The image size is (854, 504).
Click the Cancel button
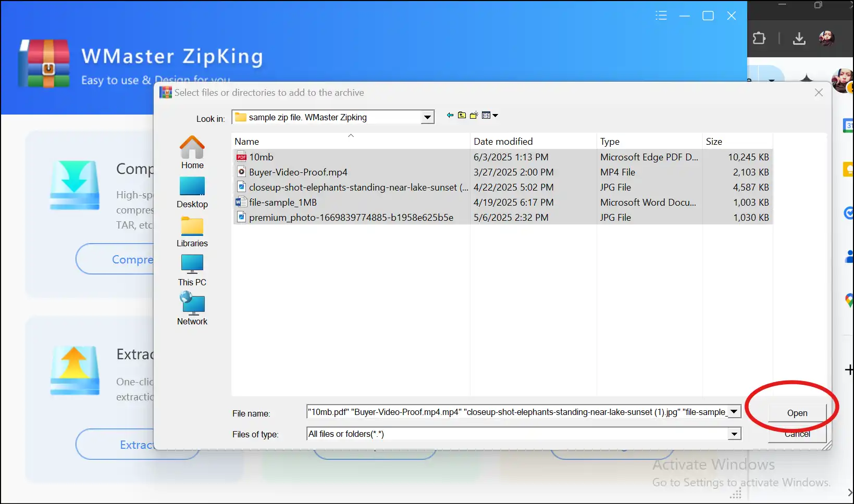click(x=797, y=434)
